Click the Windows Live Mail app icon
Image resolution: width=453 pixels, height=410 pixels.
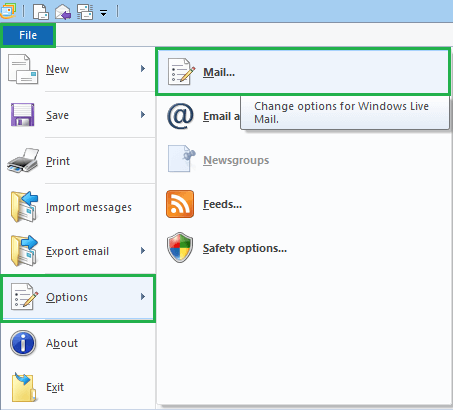pyautogui.click(x=8, y=11)
